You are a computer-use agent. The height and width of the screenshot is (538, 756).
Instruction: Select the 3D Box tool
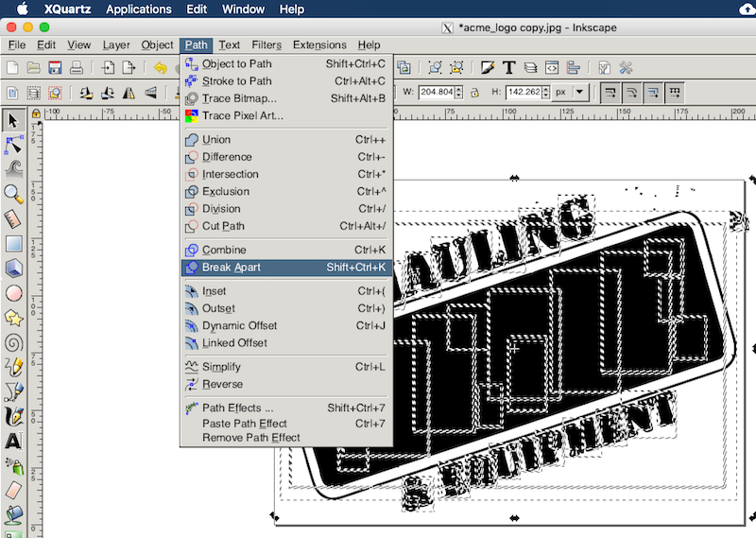pos(13,269)
